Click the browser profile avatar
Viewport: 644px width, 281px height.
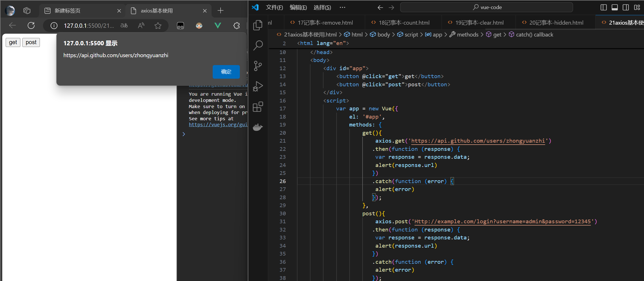click(x=10, y=11)
